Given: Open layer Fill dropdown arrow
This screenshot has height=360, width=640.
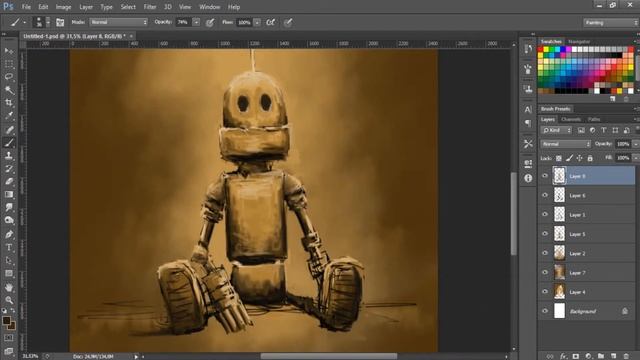Looking at the screenshot, I should coord(636,158).
